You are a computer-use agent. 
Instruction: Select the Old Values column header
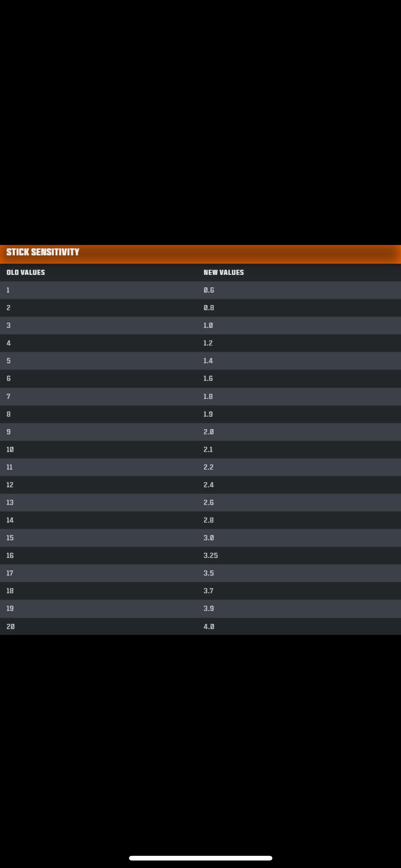point(26,272)
